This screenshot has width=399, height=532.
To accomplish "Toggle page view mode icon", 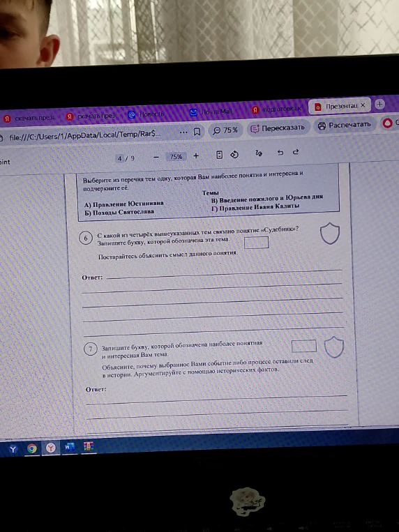I will pyautogui.click(x=219, y=155).
